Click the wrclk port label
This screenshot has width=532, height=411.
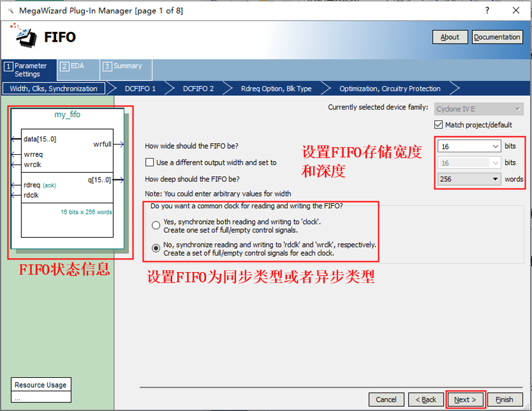(x=32, y=165)
